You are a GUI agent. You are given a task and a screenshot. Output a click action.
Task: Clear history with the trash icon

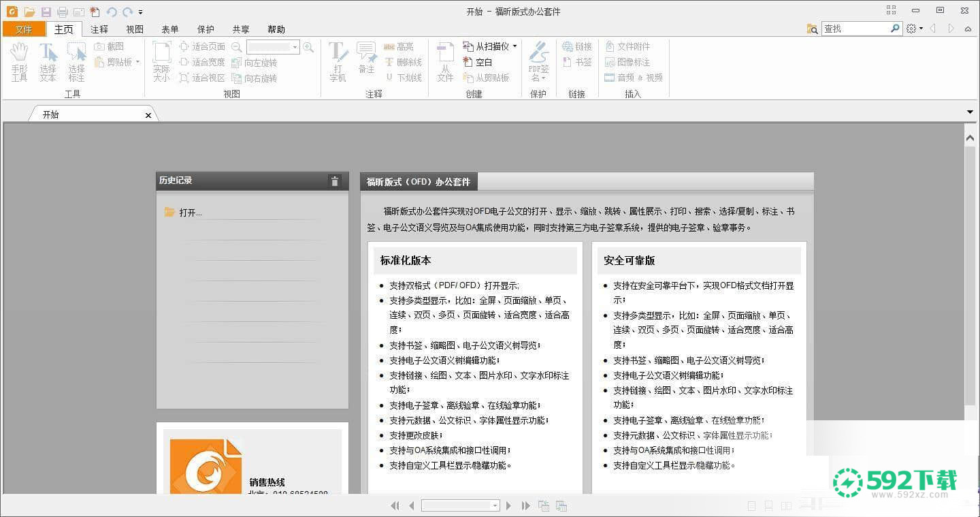tap(334, 181)
